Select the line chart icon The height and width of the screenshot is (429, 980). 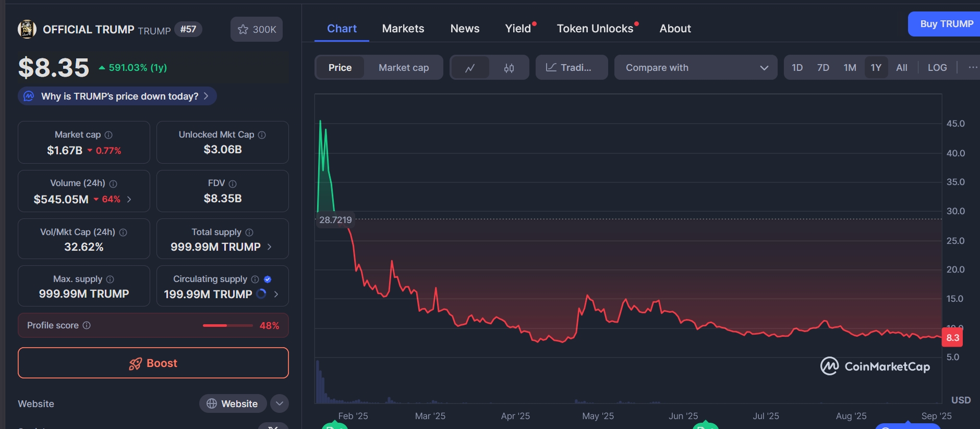pos(470,68)
